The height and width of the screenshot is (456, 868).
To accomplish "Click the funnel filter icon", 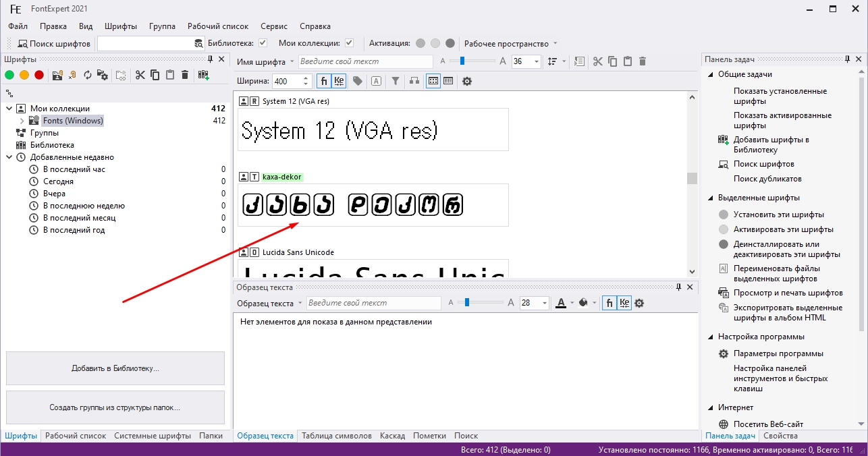I will (396, 81).
